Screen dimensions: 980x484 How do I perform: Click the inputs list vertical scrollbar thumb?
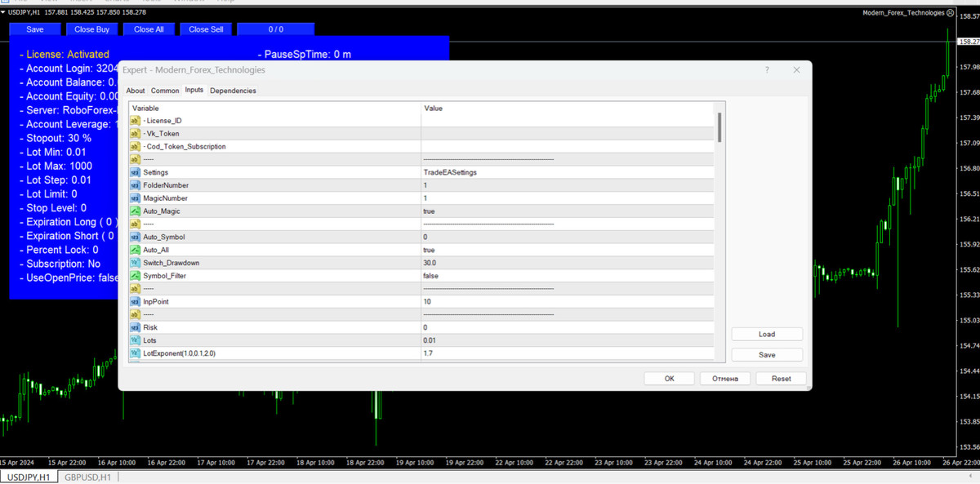[x=719, y=127]
